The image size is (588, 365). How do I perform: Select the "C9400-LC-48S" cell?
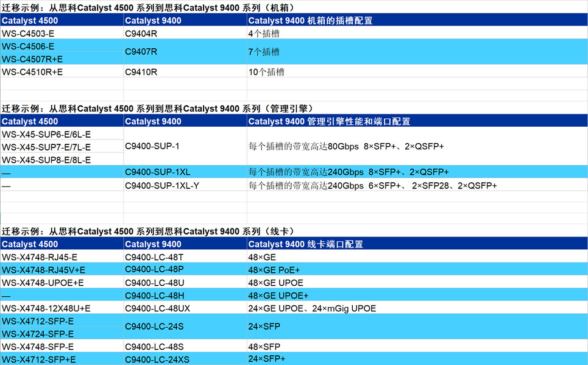click(x=185, y=346)
